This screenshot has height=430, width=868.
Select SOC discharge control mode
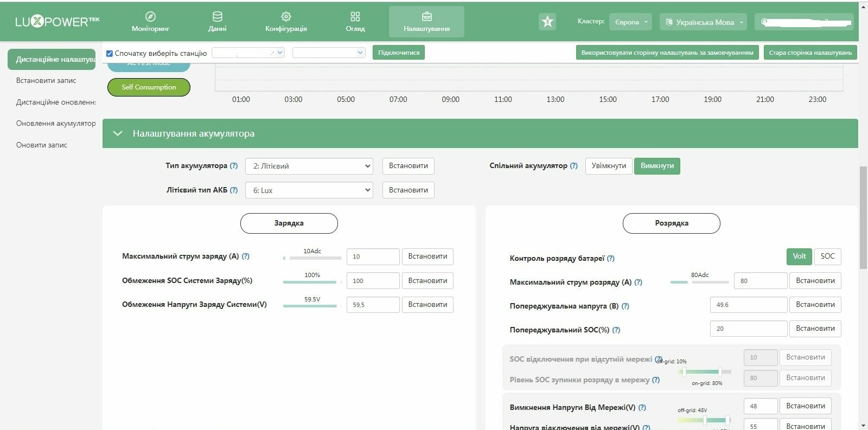(x=828, y=256)
